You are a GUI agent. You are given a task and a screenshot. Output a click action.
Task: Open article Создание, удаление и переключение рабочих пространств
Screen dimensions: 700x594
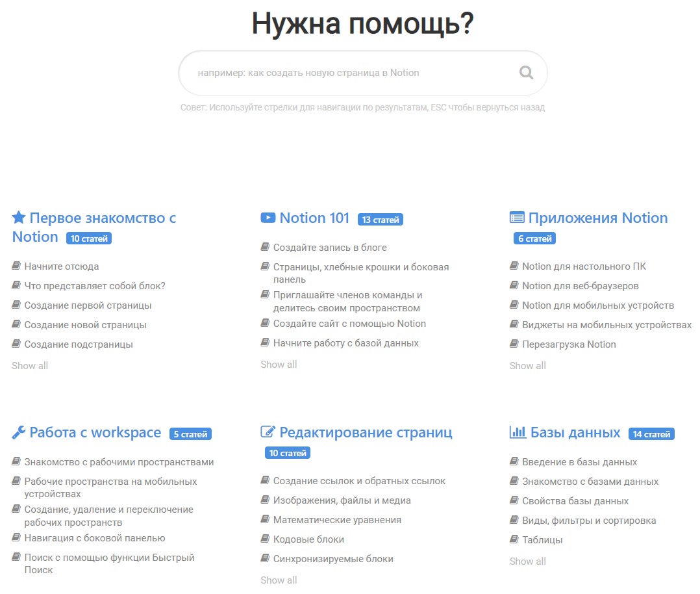coord(109,516)
